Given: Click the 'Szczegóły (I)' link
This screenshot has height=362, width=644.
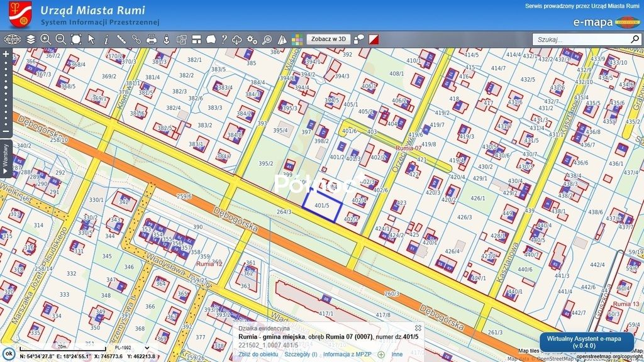Looking at the screenshot, I should [301, 354].
